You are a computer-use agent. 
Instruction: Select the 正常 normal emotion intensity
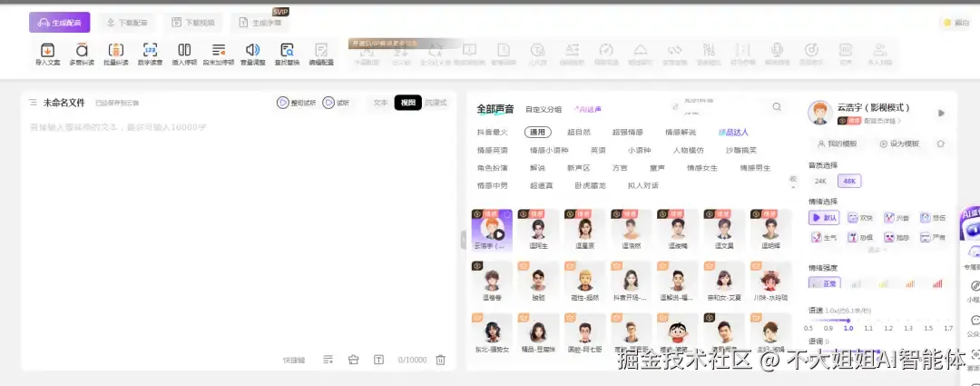[824, 283]
